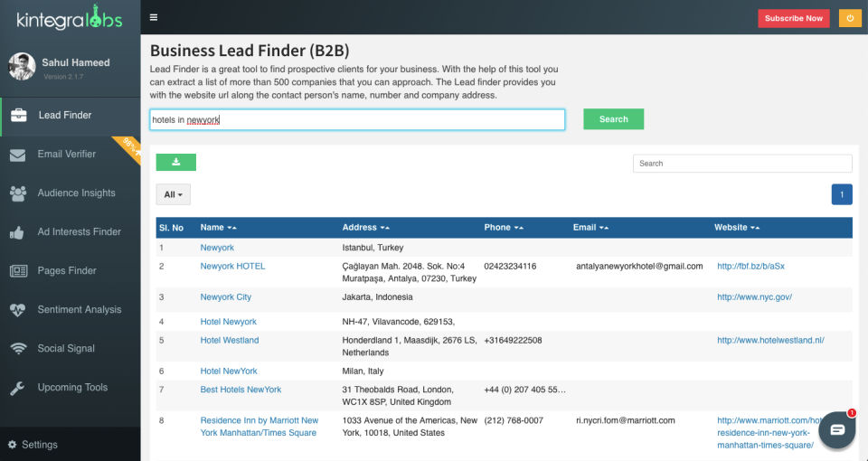Click address Jakarta, Indonesia
868x461 pixels.
coord(378,297)
